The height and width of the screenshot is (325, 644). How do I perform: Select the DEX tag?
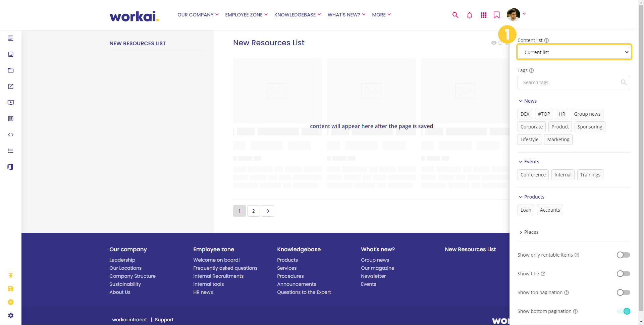(x=525, y=114)
